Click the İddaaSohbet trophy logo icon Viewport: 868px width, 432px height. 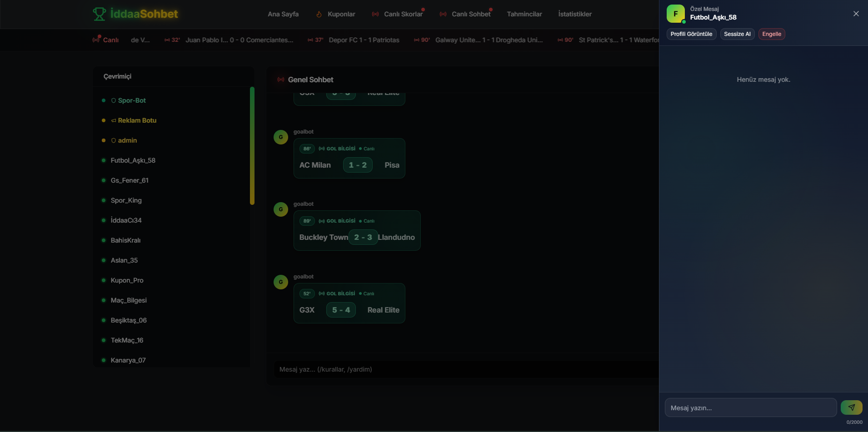[x=99, y=14]
